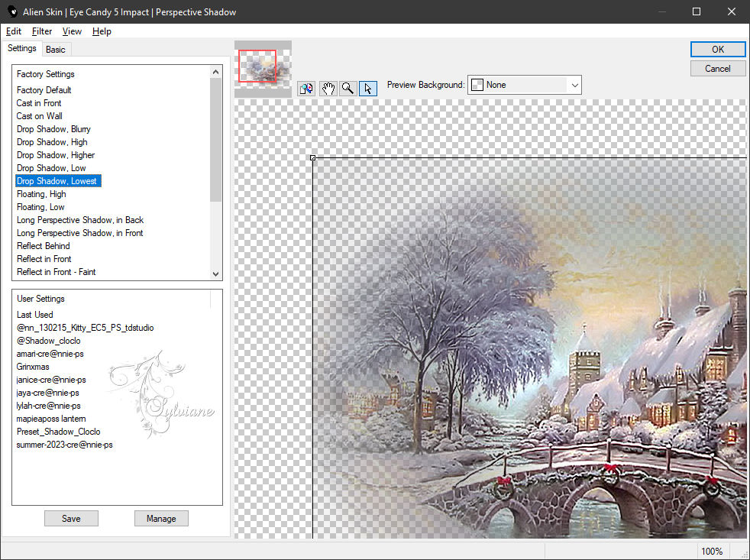Click the shadow handle at preview corner
This screenshot has height=560, width=750.
(313, 157)
